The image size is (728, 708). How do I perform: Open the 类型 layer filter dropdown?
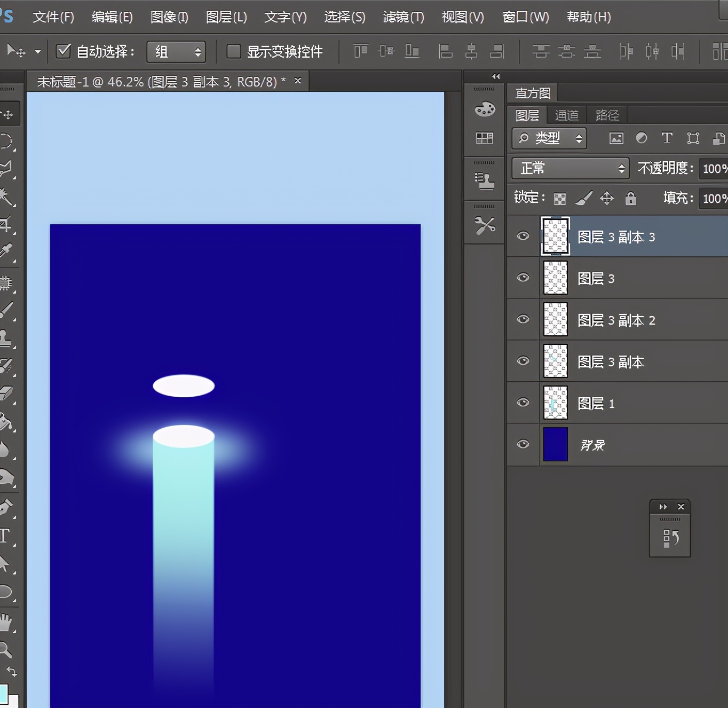[x=549, y=139]
